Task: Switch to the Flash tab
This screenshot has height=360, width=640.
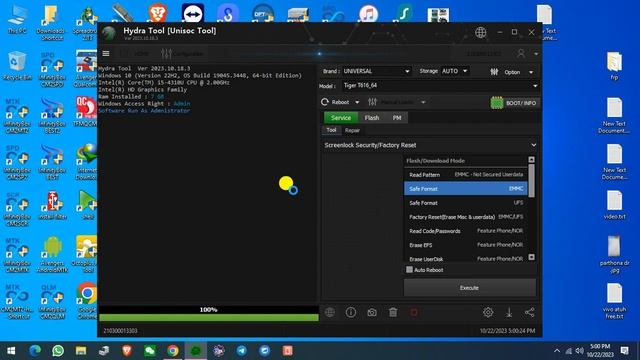Action: click(x=372, y=118)
